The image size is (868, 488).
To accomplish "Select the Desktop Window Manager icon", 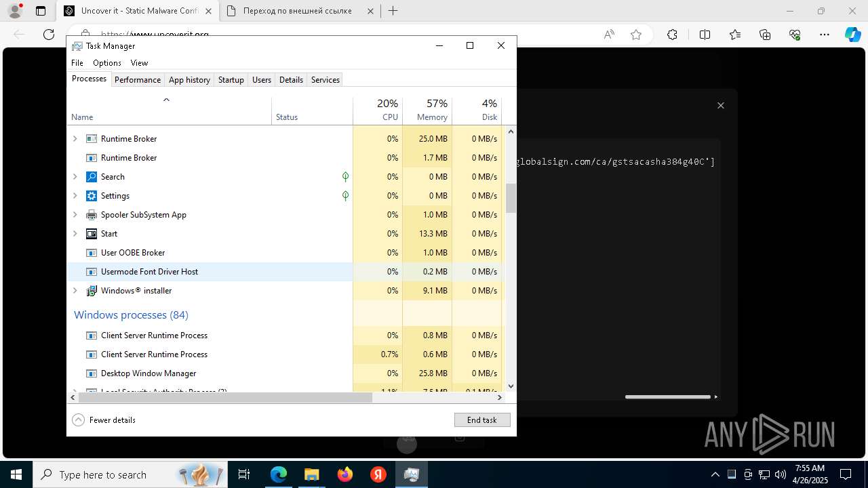I will click(x=92, y=373).
